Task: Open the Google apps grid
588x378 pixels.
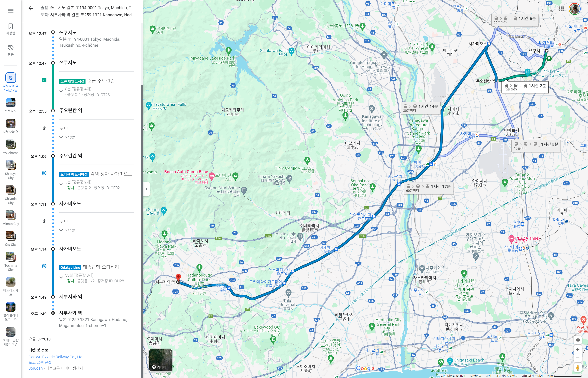Action: point(561,9)
